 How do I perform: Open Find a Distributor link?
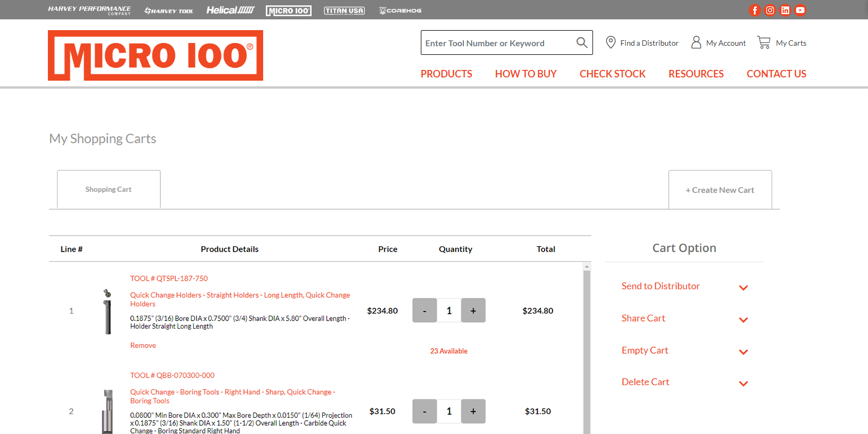649,43
